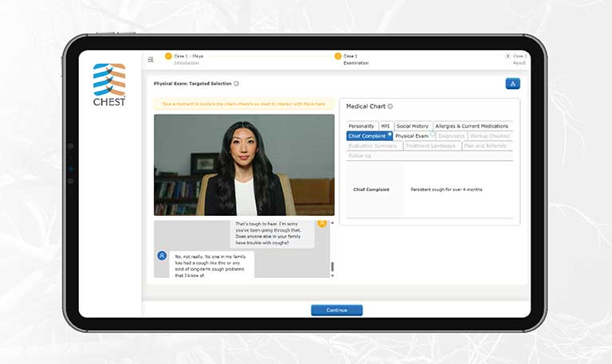Click the video of patient Maya
This screenshot has height=364, width=612.
point(244,165)
